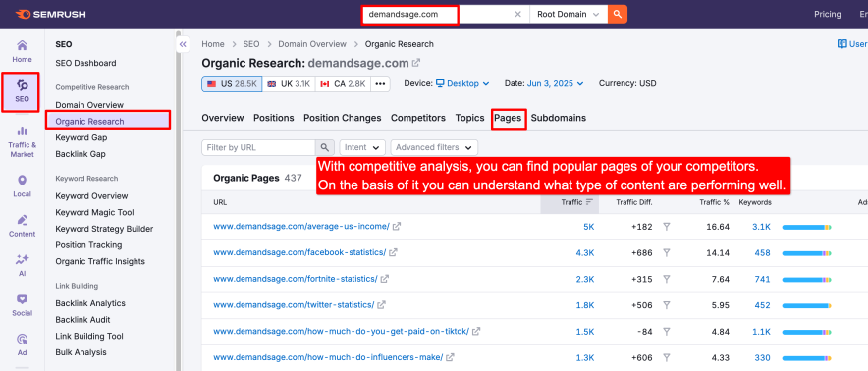The image size is (868, 371).
Task: Open external icon for influencers-make row
Action: click(x=450, y=357)
